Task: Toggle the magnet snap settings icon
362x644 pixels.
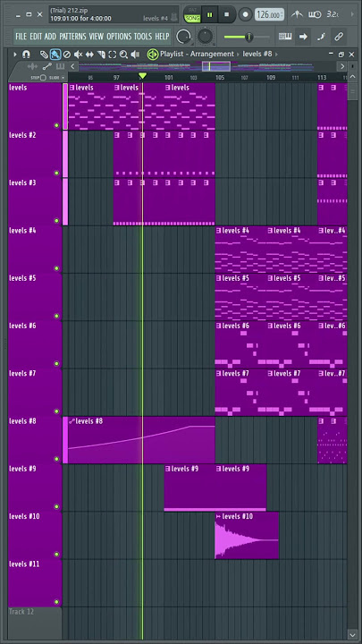Action: pyautogui.click(x=26, y=55)
